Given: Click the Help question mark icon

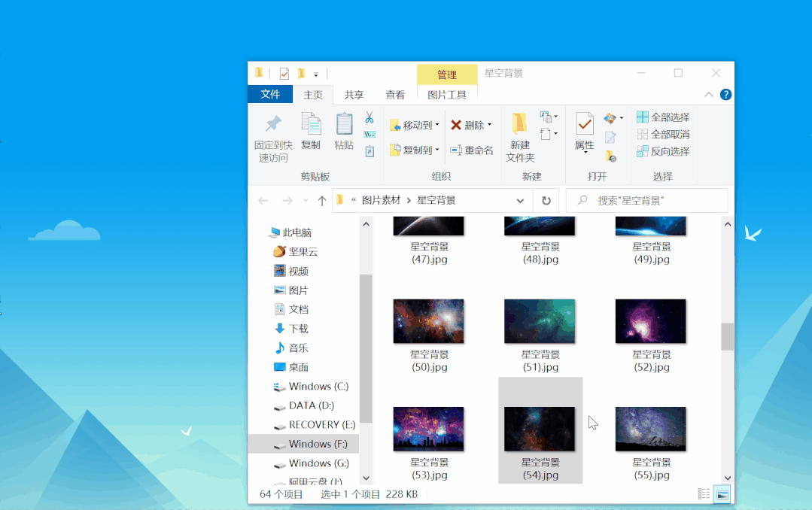Looking at the screenshot, I should click(725, 95).
